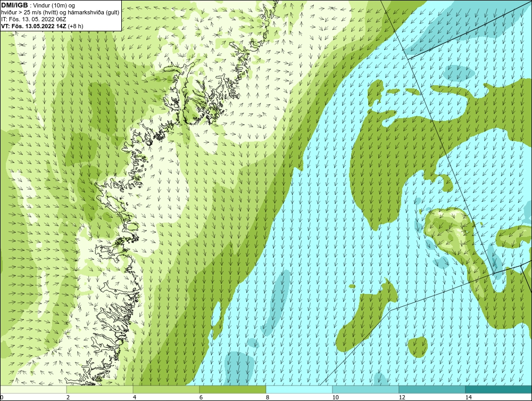Screen dimensions: 532x401
Task: Click the legend label '4'
Action: 135,397
